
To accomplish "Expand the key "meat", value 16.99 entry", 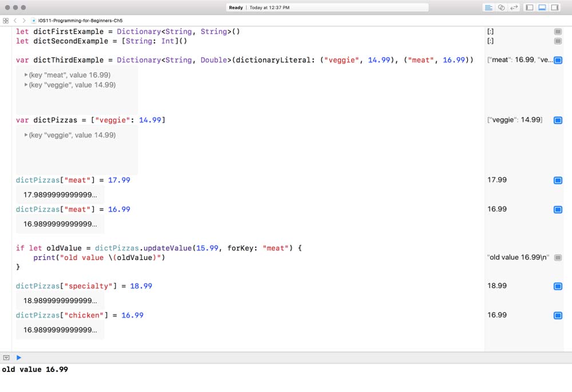I will 26,75.
